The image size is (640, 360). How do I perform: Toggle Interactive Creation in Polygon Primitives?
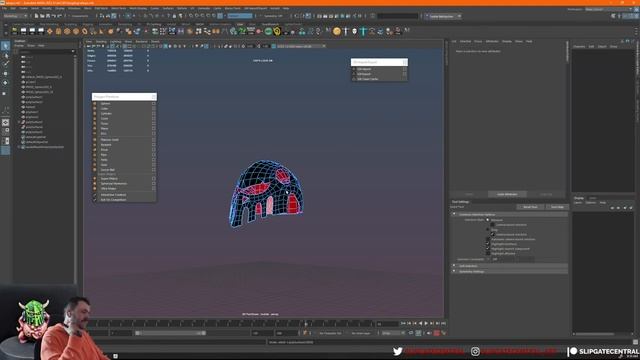click(x=113, y=195)
